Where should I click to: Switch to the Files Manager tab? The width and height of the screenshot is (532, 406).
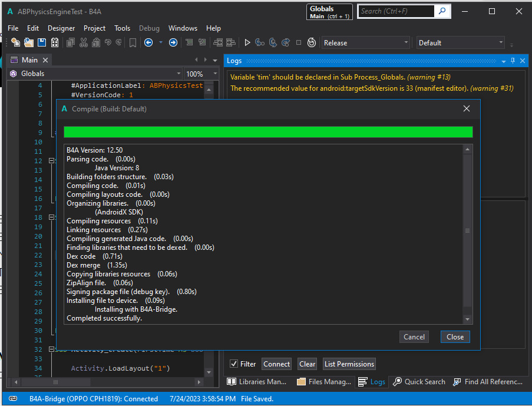pos(324,382)
